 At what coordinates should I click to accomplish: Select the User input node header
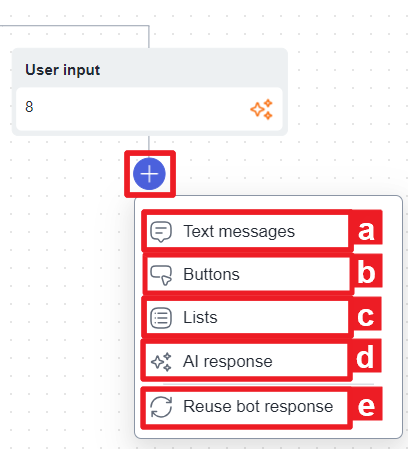150,69
